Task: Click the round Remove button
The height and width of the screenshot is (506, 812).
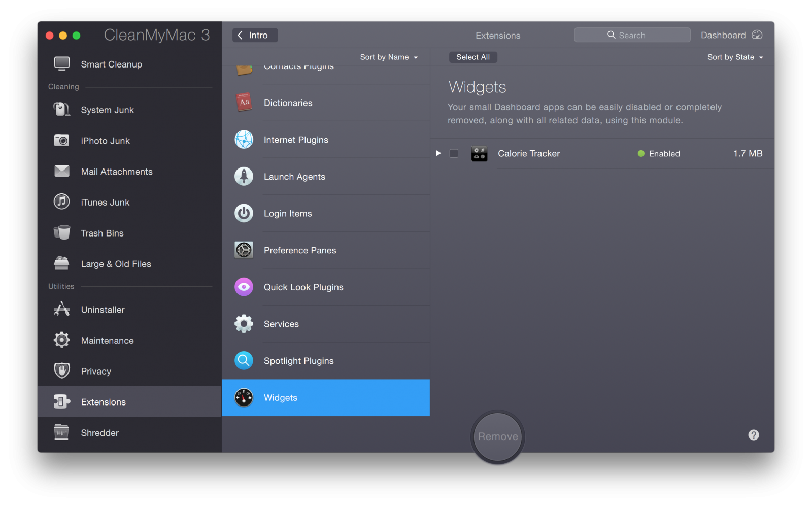Action: click(x=498, y=436)
